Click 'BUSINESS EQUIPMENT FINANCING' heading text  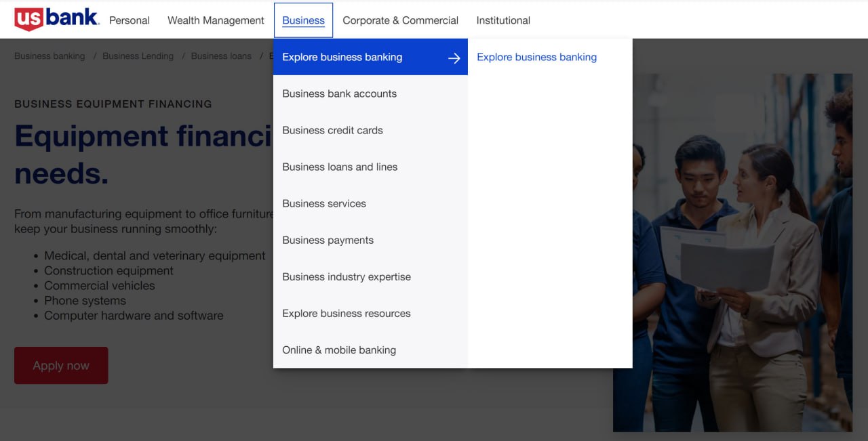113,104
